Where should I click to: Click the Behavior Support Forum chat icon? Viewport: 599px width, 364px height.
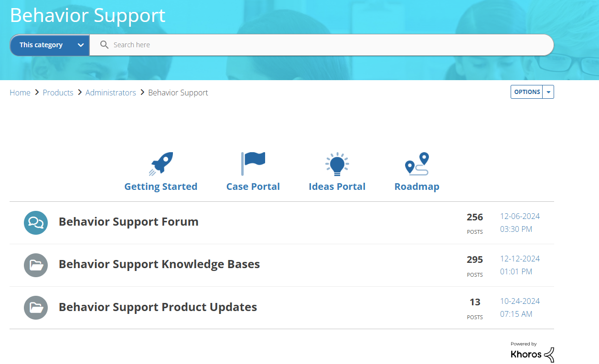36,222
